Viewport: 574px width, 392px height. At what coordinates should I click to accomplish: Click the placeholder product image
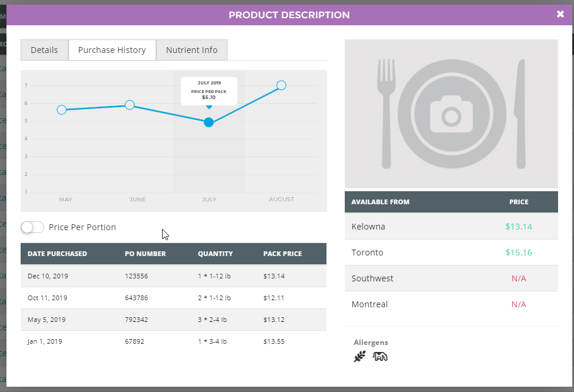pyautogui.click(x=451, y=114)
